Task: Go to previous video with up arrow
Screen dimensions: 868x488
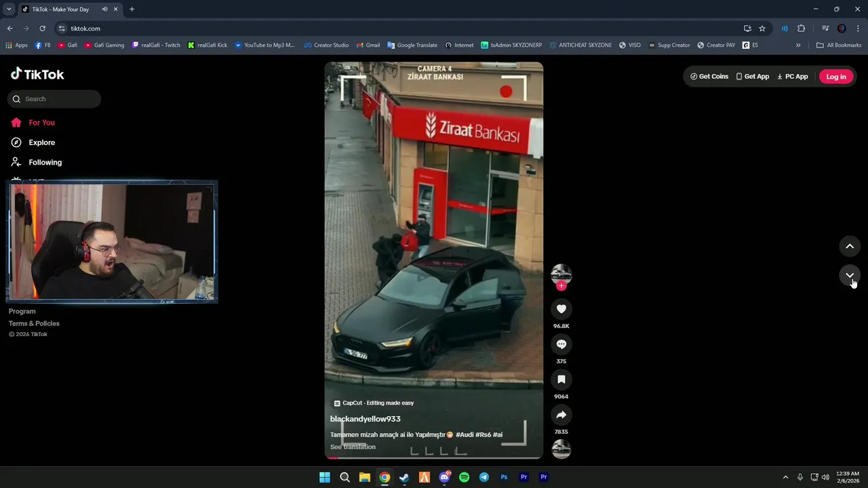Action: 850,246
